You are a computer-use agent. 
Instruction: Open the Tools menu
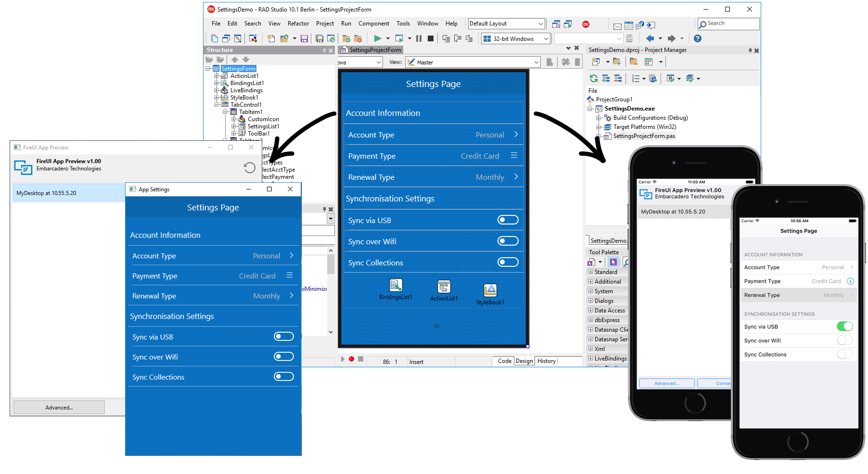403,24
